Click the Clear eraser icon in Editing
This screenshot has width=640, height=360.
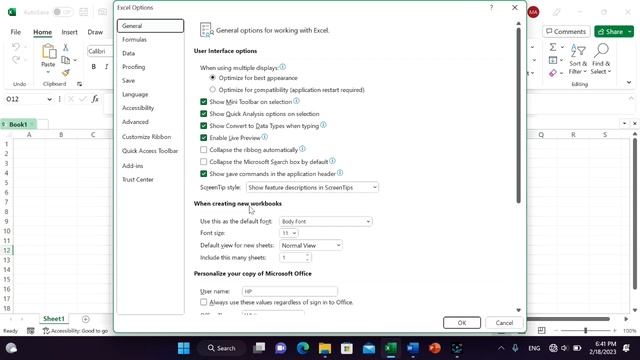tap(553, 73)
